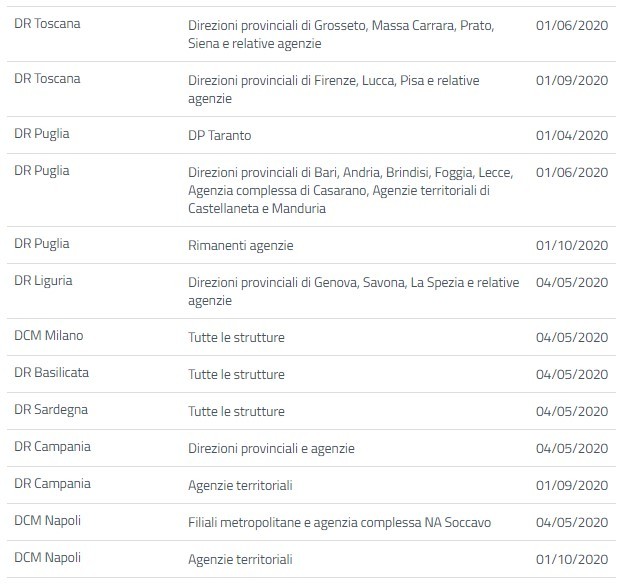The height and width of the screenshot is (584, 626).
Task: Select the 01/04/2020 date for Puglia
Action: (572, 135)
